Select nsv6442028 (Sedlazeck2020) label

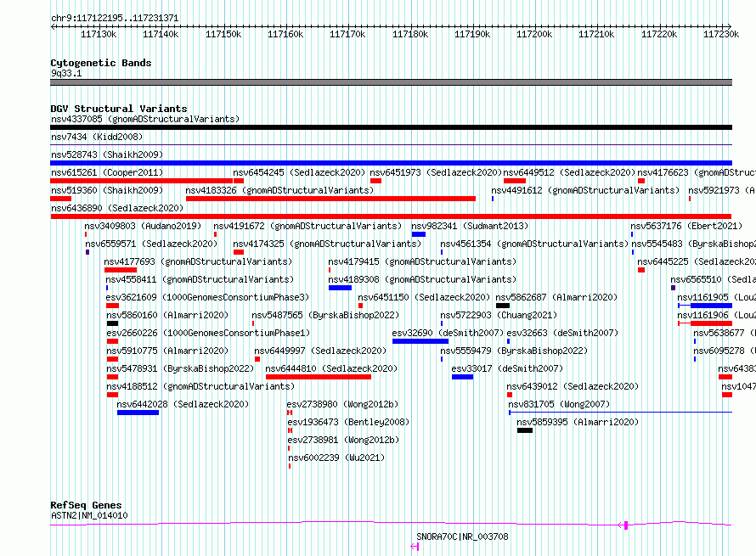[183, 404]
